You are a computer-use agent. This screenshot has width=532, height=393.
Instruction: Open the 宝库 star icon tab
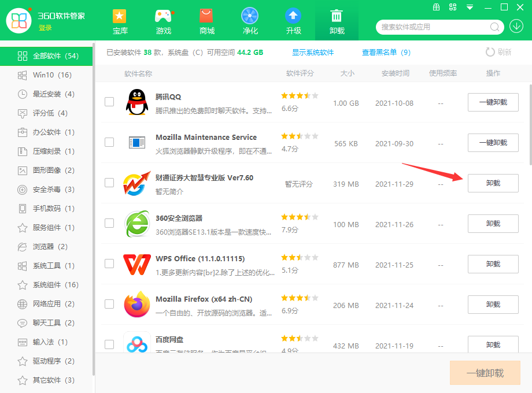pyautogui.click(x=120, y=22)
